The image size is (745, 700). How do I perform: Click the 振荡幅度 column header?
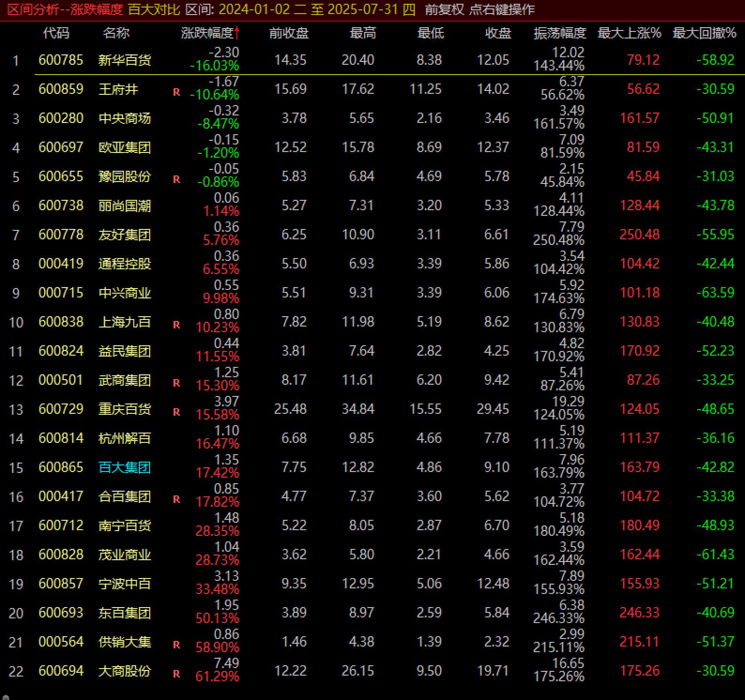[x=560, y=33]
